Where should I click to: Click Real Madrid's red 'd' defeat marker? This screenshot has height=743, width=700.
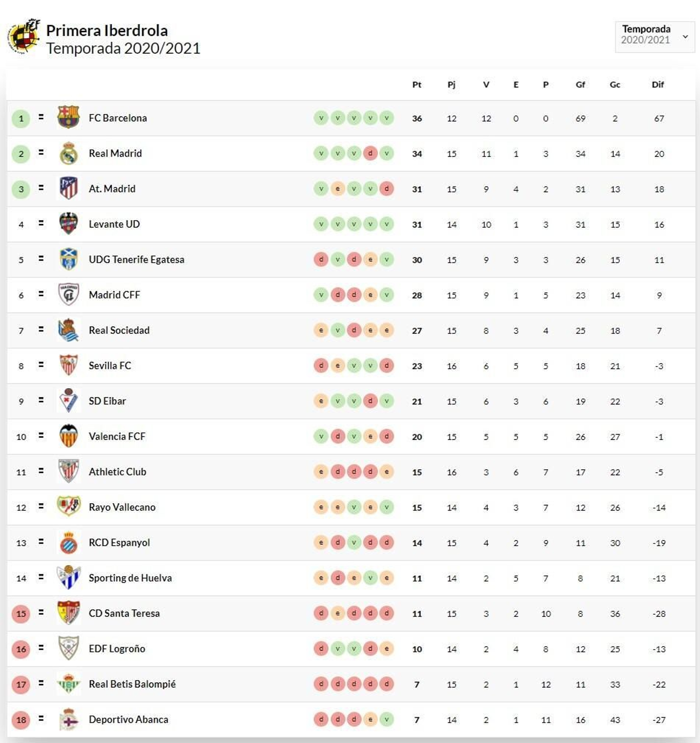point(370,153)
